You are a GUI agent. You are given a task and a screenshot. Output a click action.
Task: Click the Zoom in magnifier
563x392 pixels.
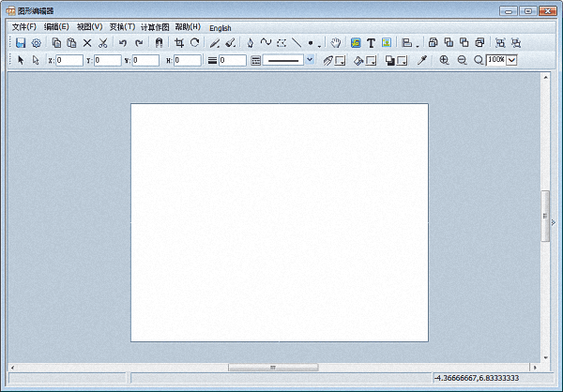pos(444,60)
